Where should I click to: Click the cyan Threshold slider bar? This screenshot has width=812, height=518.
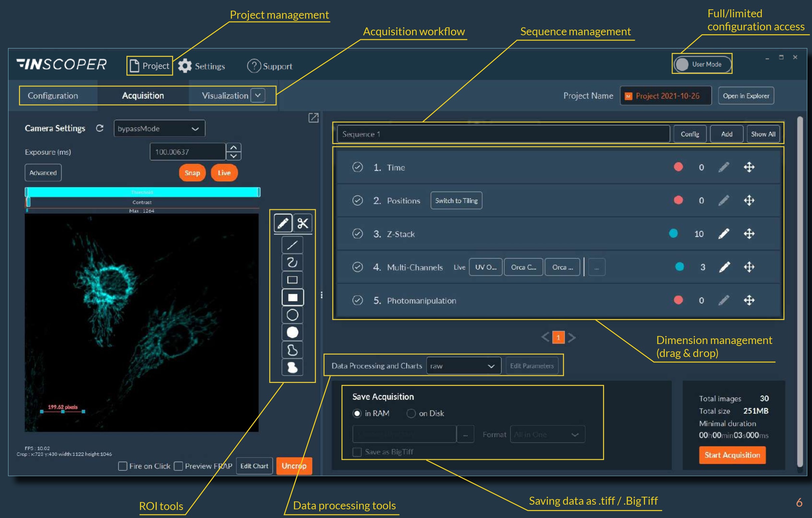point(142,192)
